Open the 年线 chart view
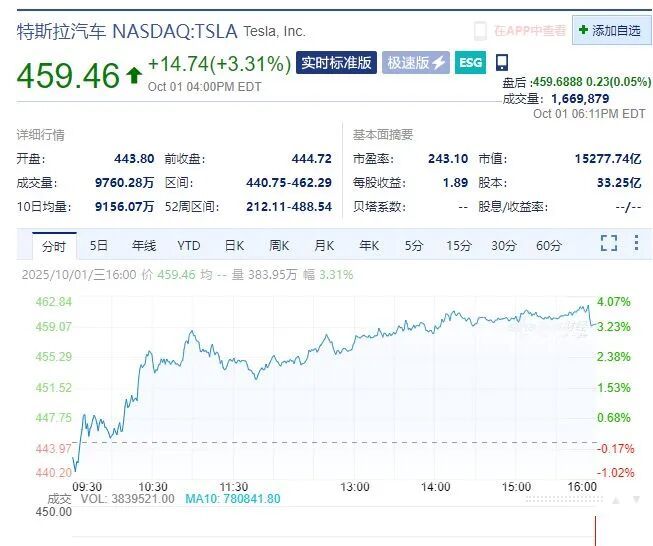653x546 pixels. 143,245
